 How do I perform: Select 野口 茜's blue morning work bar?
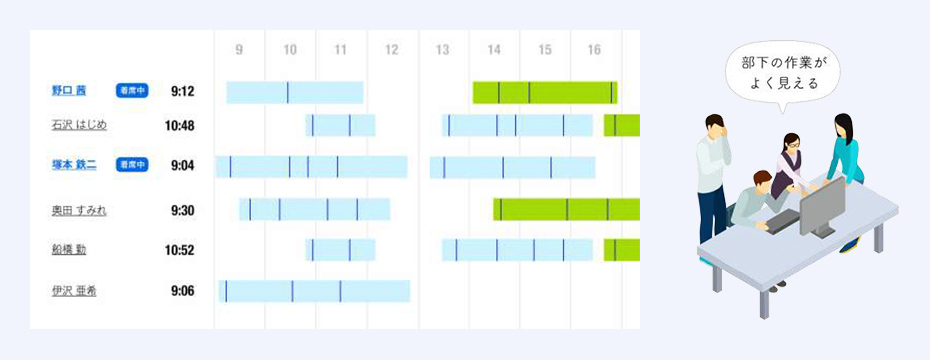point(295,93)
